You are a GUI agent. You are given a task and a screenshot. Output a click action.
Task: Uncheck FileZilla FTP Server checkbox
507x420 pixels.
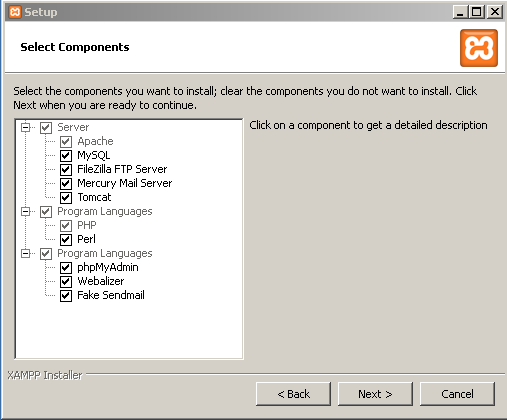click(66, 170)
